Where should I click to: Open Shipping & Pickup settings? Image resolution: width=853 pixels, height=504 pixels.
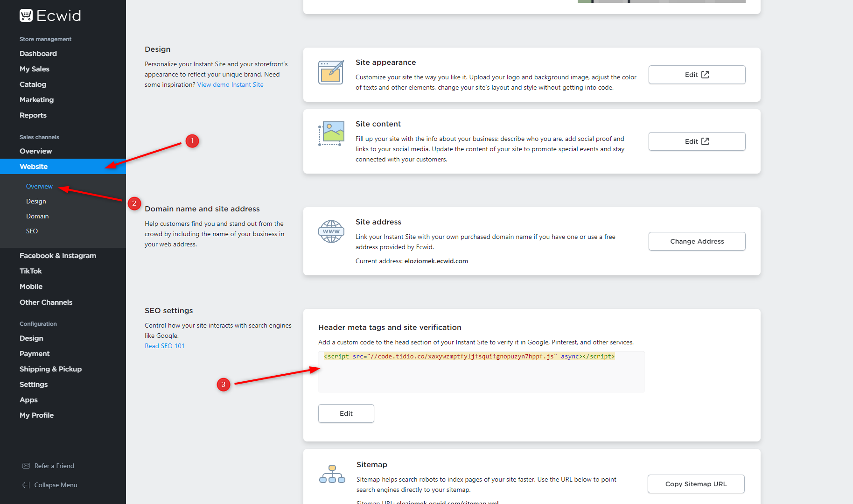(50, 369)
